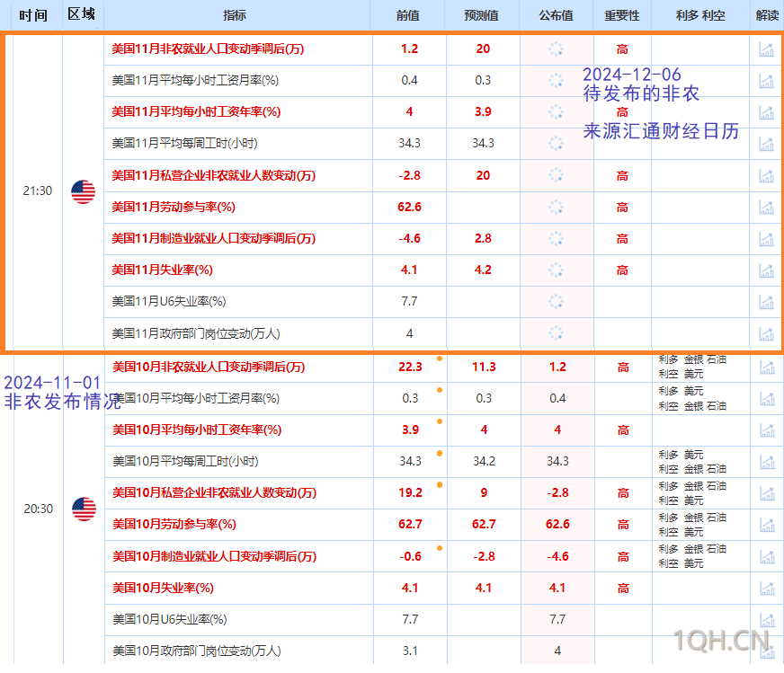Select the 21:30 time cell
The height and width of the screenshot is (673, 784).
(x=38, y=191)
